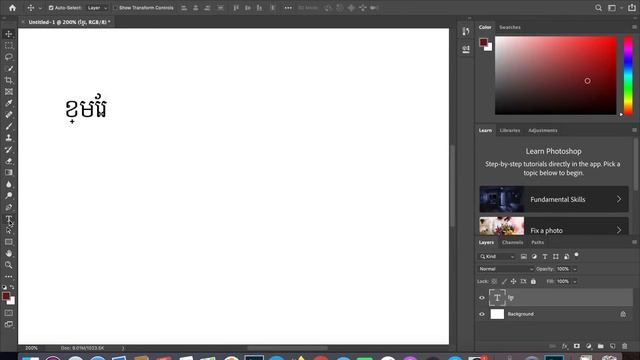Viewport: 640px width, 360px height.
Task: Create a new group folder
Action: pos(600,346)
